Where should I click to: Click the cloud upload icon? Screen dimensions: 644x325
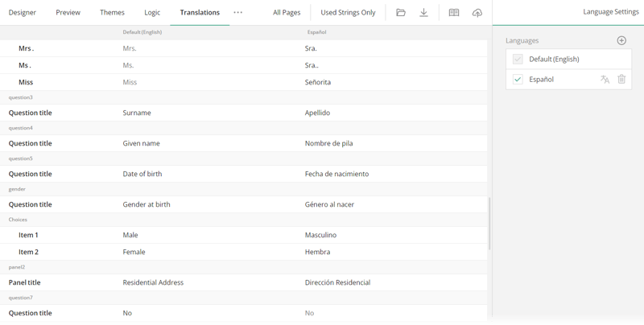(x=477, y=13)
